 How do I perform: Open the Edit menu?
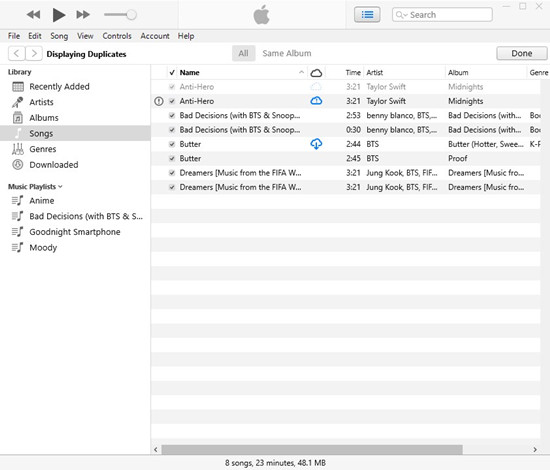point(35,36)
